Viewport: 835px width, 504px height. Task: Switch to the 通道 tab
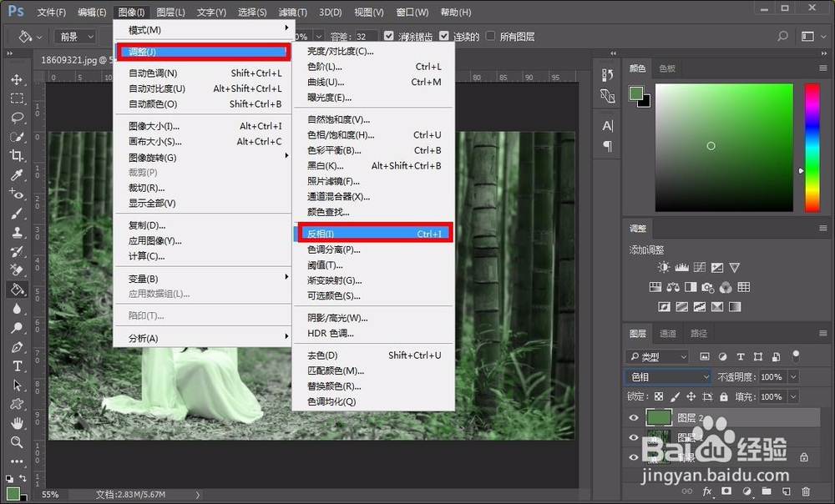pos(668,334)
